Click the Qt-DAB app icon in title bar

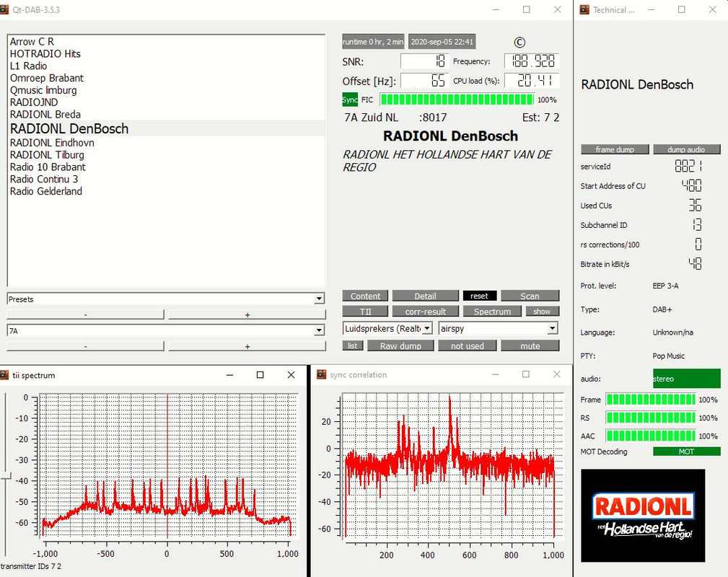[x=4, y=10]
